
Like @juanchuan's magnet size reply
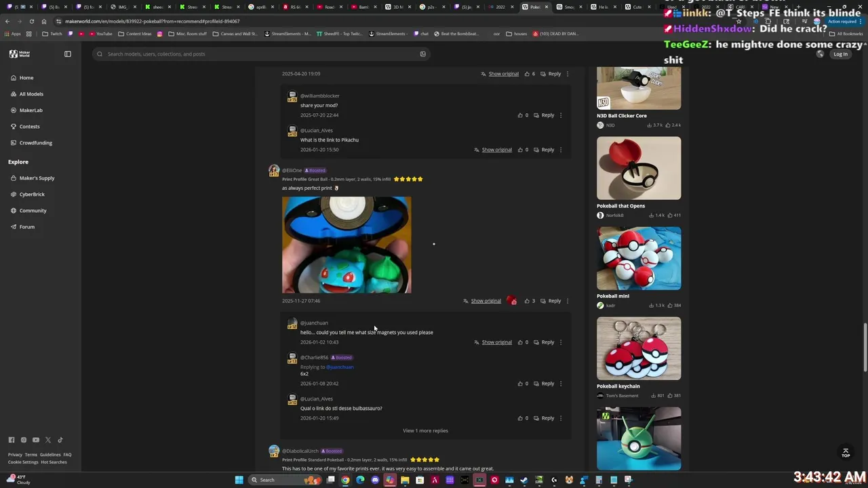tap(520, 342)
